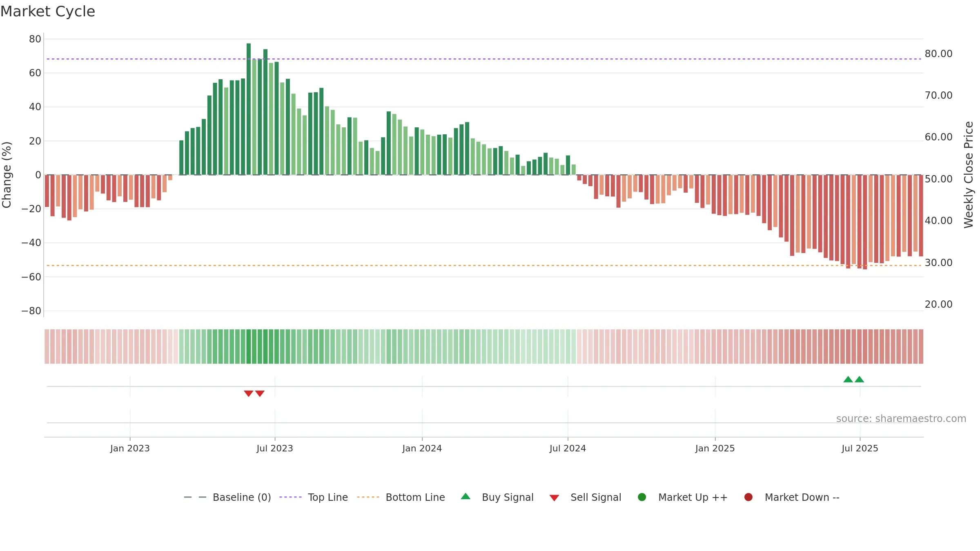
Task: Click the −20 tick on the left axis
Action: 31,209
